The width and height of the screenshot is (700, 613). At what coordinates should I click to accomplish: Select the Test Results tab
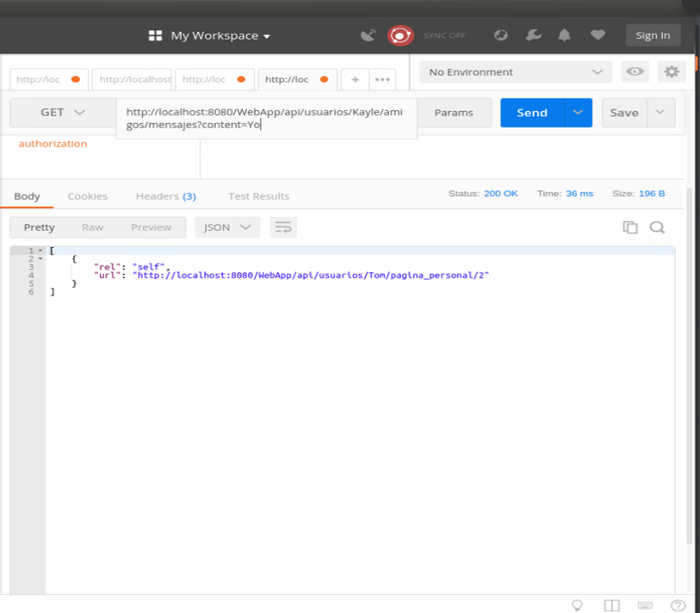point(258,196)
